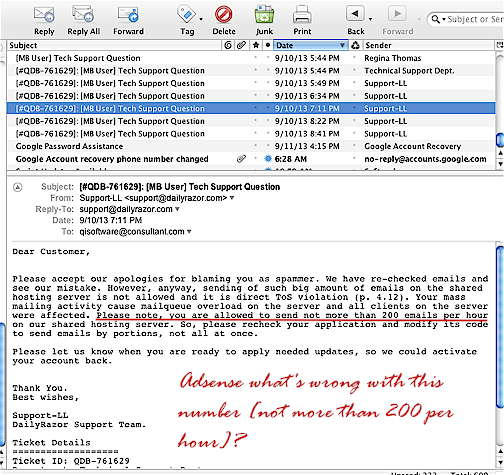Screen dimensions: 504x475
Task: Select Regina Thomas Tech Support Question email
Action: (x=251, y=58)
